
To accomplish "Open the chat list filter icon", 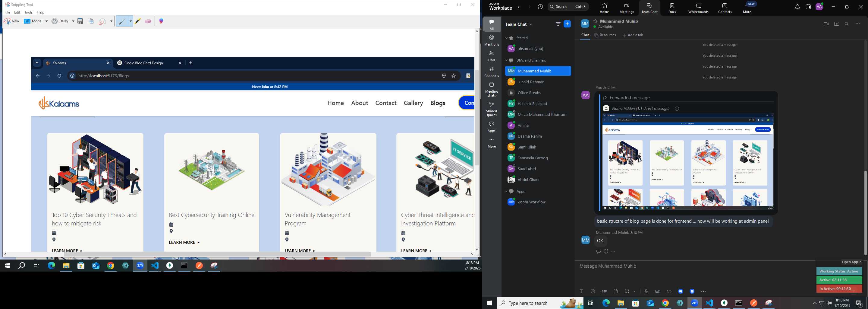I will [558, 24].
